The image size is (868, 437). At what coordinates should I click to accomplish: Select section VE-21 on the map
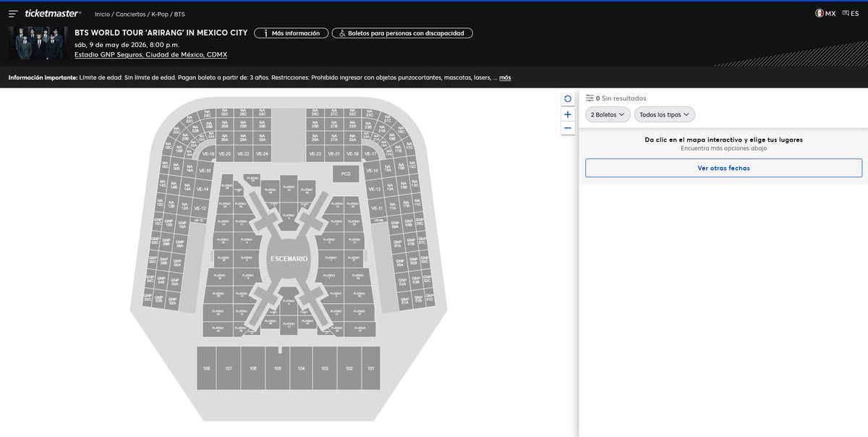333,154
